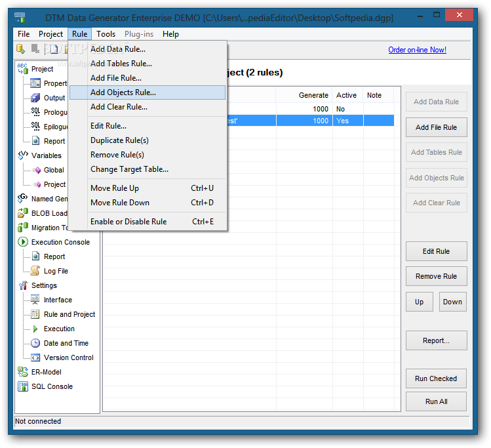
Task: Click the connect-to-database toolbar icon
Action: 21,49
